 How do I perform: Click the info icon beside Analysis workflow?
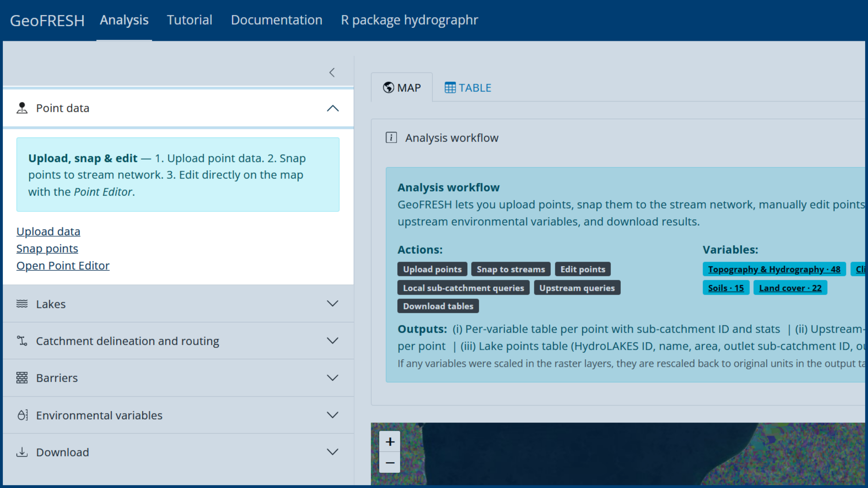[391, 138]
